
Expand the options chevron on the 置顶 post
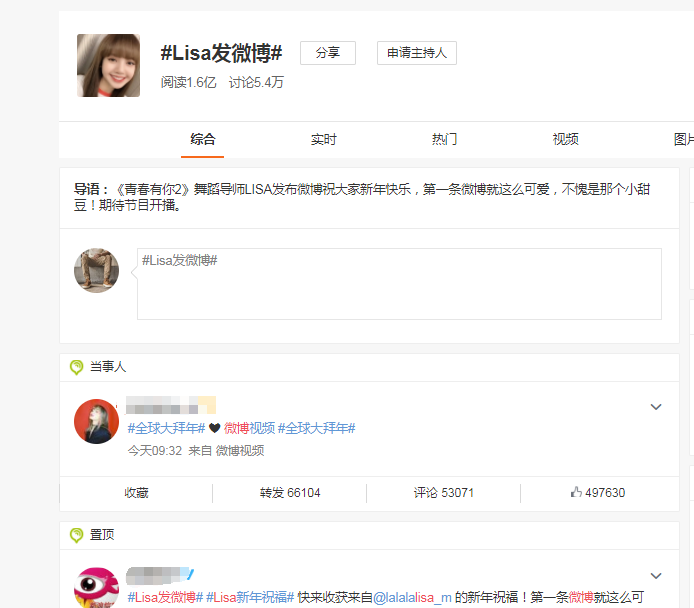point(656,576)
